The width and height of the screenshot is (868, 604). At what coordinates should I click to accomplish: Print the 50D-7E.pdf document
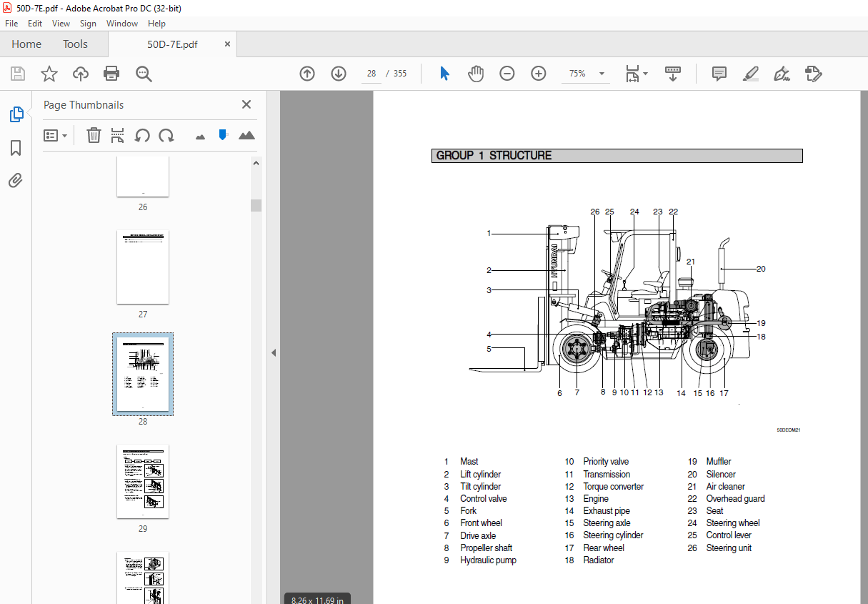coord(111,74)
